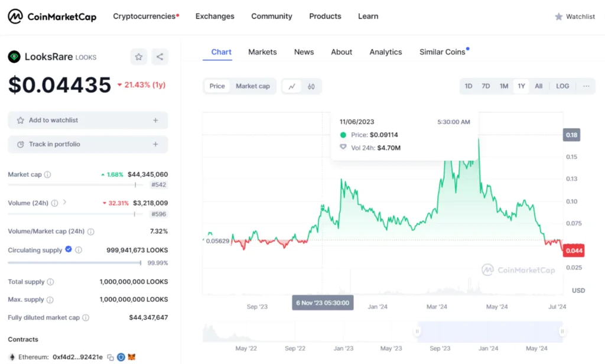Expand Volume (24h) chevron arrow

coord(64,202)
